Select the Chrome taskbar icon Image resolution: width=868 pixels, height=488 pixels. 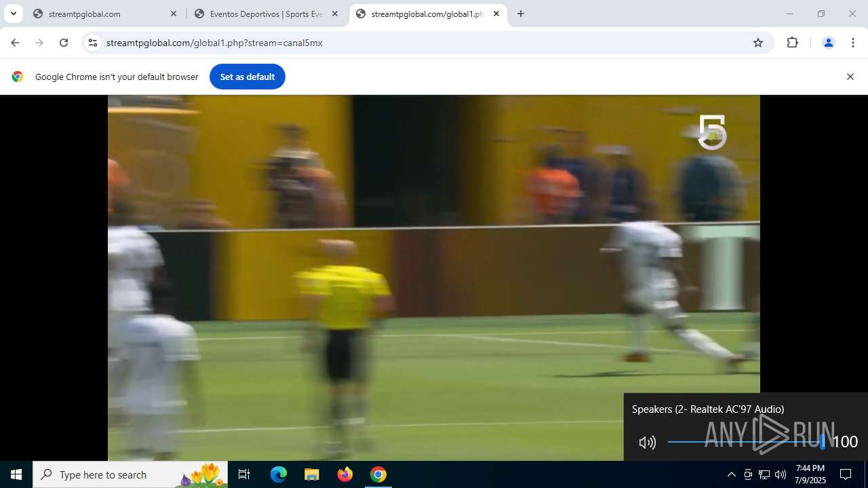pyautogui.click(x=378, y=474)
